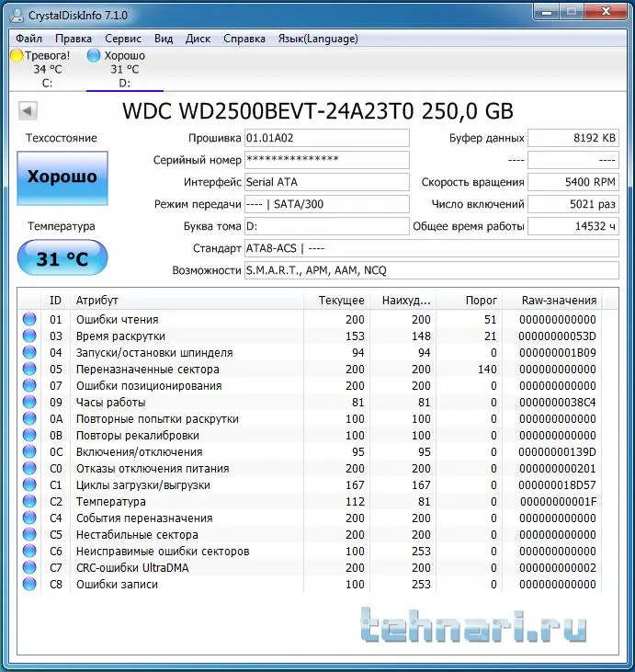635x672 pixels.
Task: Click the WDC WD2500BEVT-24A23T0 disk model title
Action: [x=318, y=111]
